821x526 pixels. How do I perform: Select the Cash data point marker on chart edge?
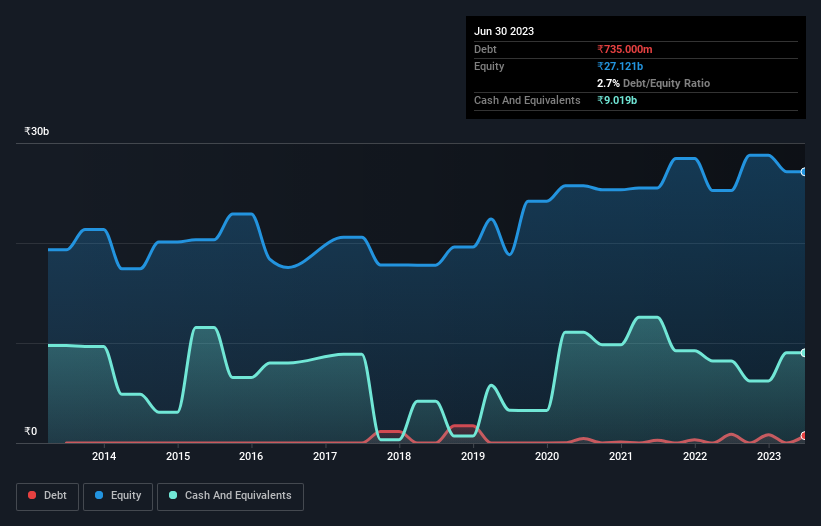tap(804, 353)
